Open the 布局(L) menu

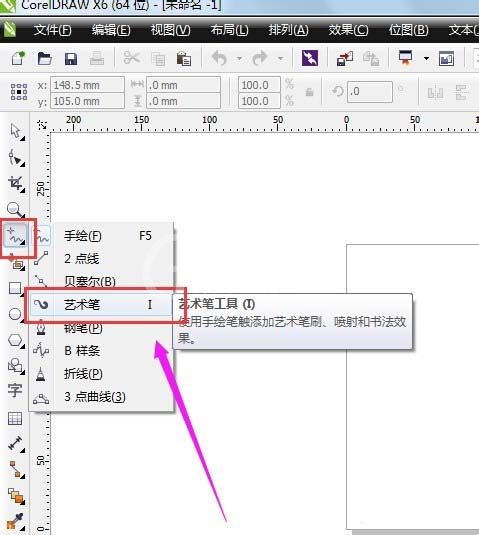coord(229,30)
